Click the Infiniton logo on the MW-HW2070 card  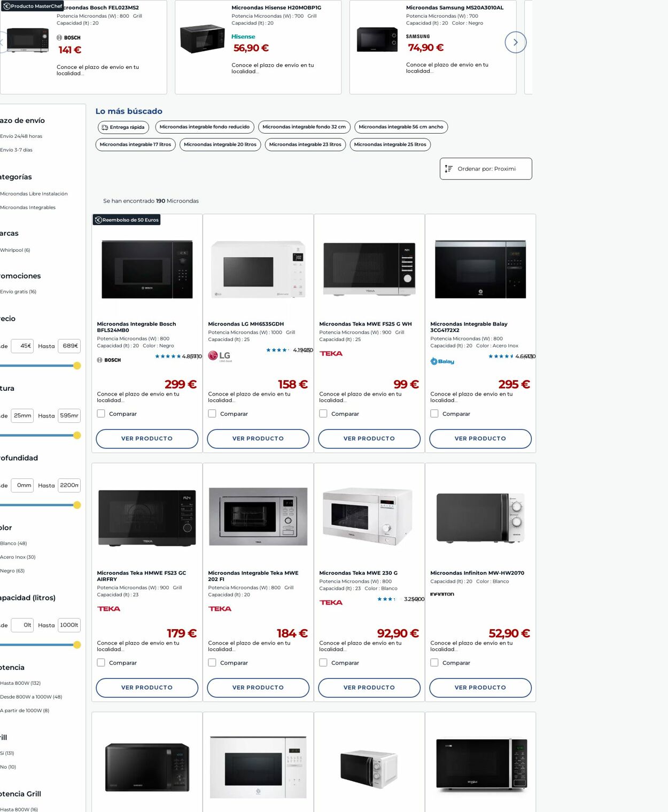point(442,594)
